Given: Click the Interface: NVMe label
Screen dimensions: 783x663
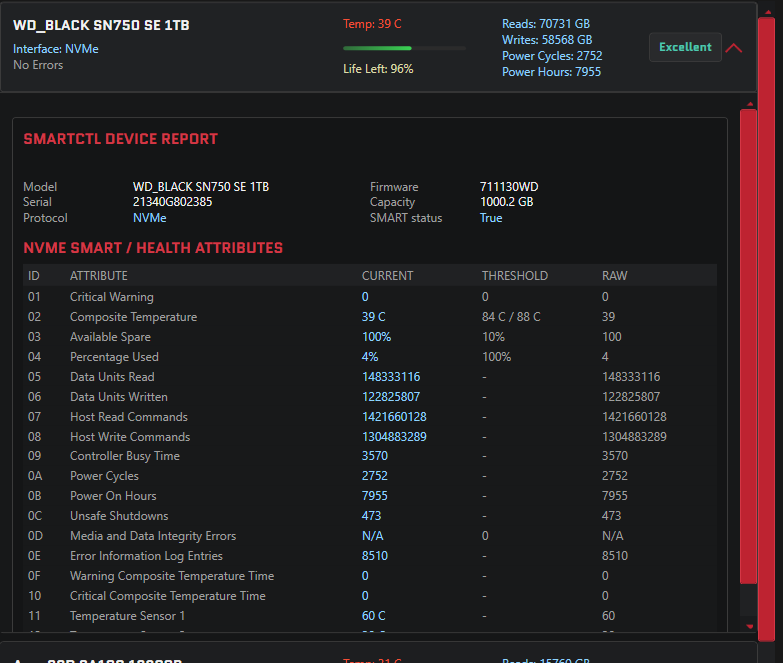Looking at the screenshot, I should [56, 49].
